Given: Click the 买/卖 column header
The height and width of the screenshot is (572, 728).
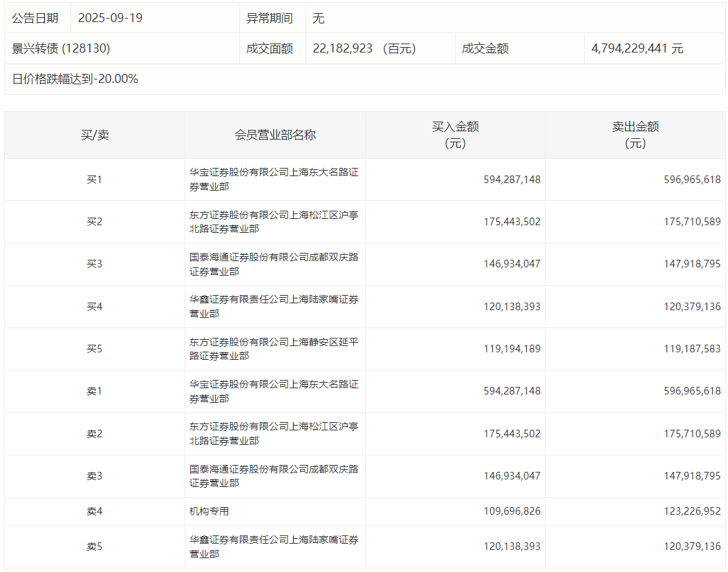Looking at the screenshot, I should [x=95, y=135].
